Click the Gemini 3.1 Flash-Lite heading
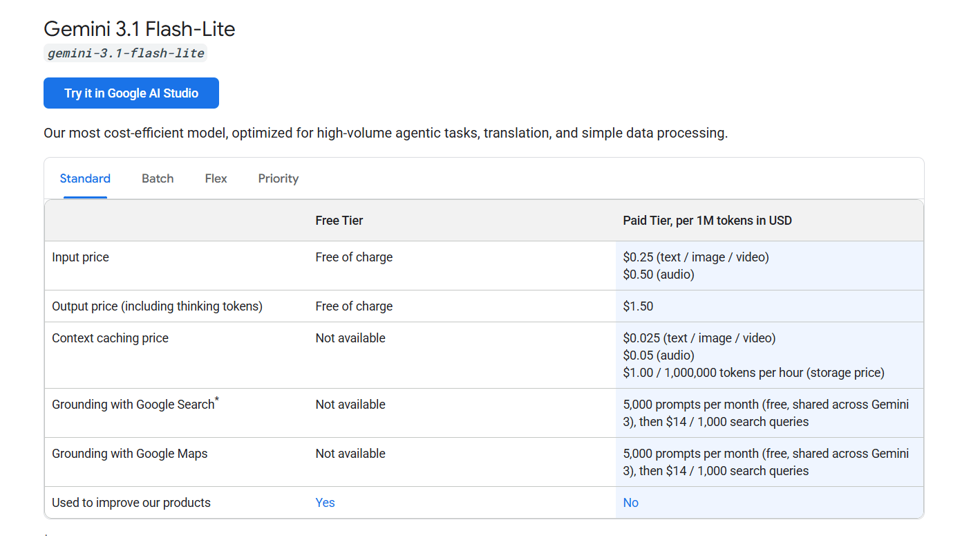 140,29
